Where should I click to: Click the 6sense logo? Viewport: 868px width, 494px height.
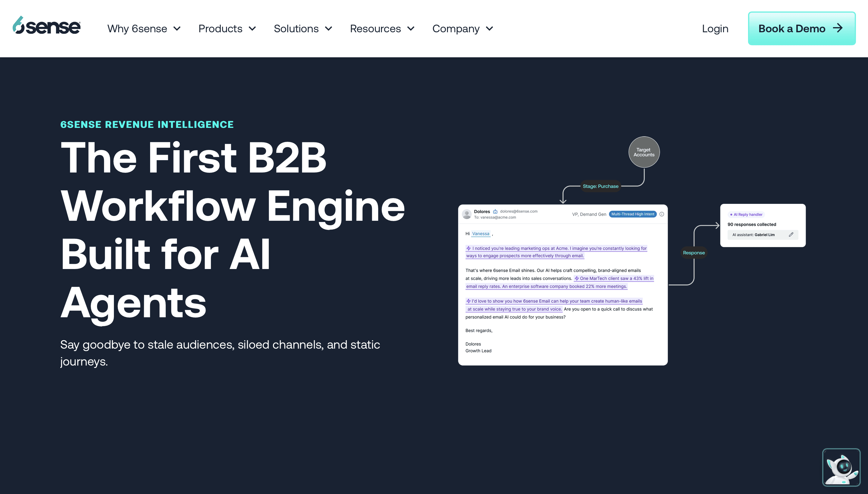[46, 26]
